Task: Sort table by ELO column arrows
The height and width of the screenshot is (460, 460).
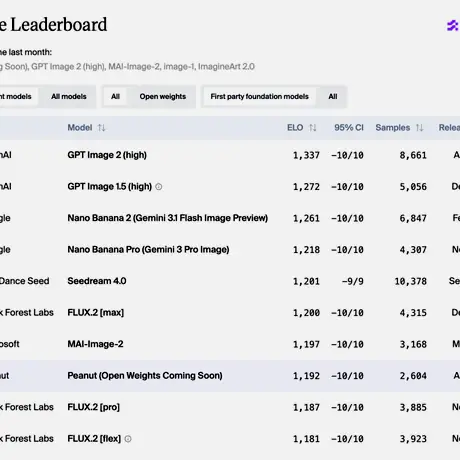Action: point(312,128)
